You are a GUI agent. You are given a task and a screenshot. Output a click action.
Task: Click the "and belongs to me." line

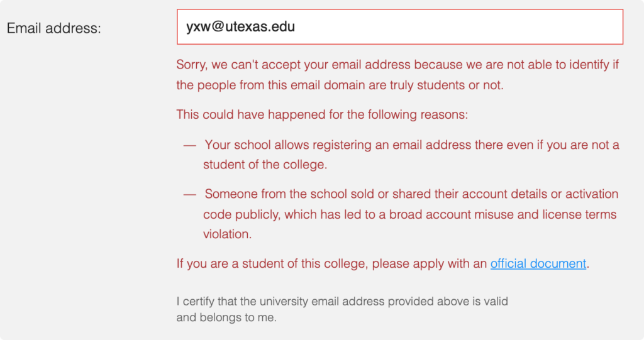click(x=226, y=317)
